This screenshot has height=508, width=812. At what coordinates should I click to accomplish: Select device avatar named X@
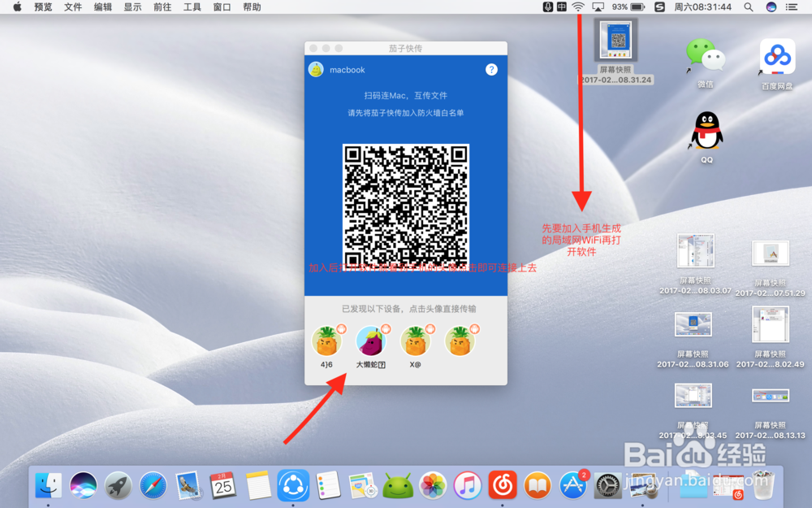[x=415, y=341]
